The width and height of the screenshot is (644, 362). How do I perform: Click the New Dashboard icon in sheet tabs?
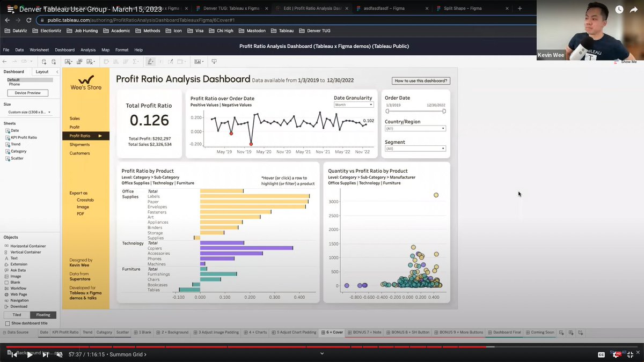(x=571, y=333)
